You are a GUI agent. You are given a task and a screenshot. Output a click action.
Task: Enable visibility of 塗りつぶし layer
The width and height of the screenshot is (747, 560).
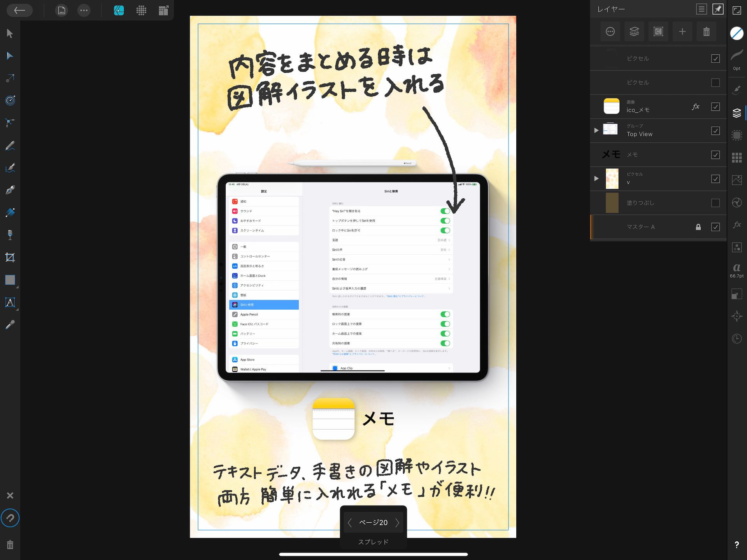pyautogui.click(x=715, y=203)
